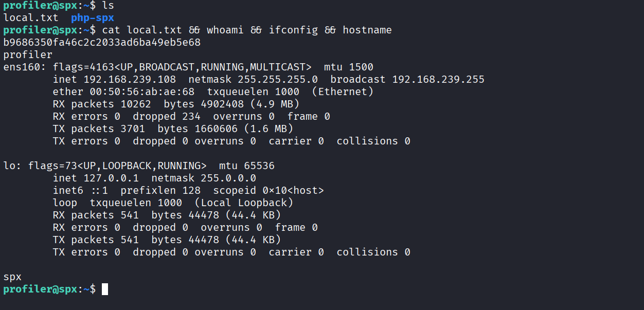This screenshot has width=644, height=310.
Task: Click the hostname output line "spx"
Action: (12, 277)
